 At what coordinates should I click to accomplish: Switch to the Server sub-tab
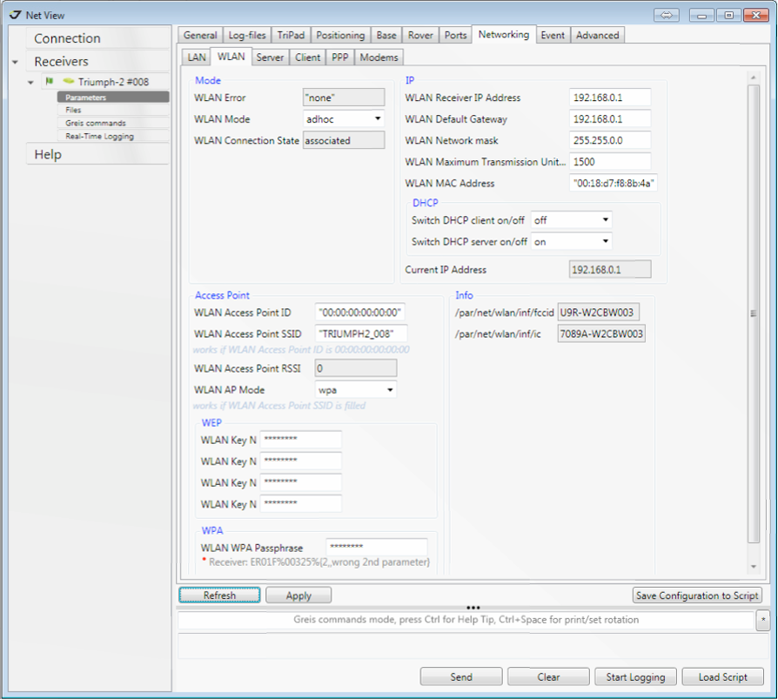coord(270,57)
